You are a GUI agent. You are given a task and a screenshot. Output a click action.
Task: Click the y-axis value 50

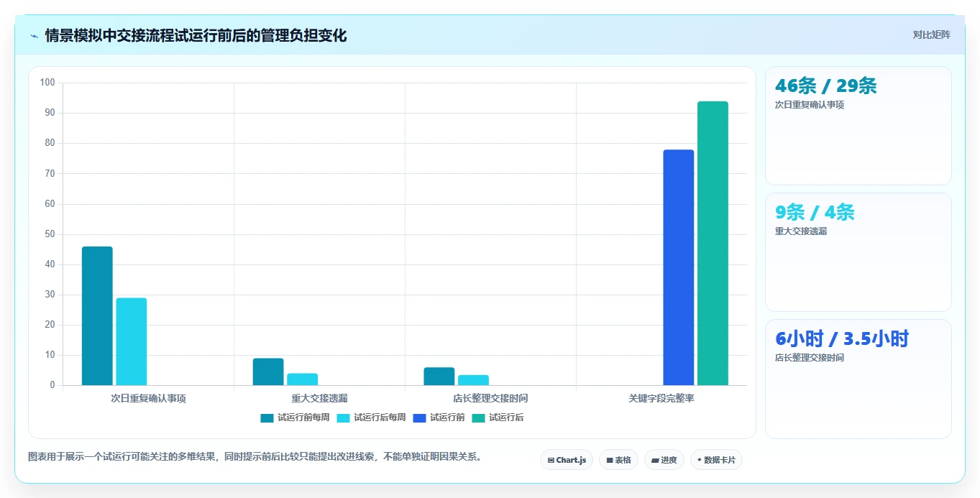click(x=50, y=234)
